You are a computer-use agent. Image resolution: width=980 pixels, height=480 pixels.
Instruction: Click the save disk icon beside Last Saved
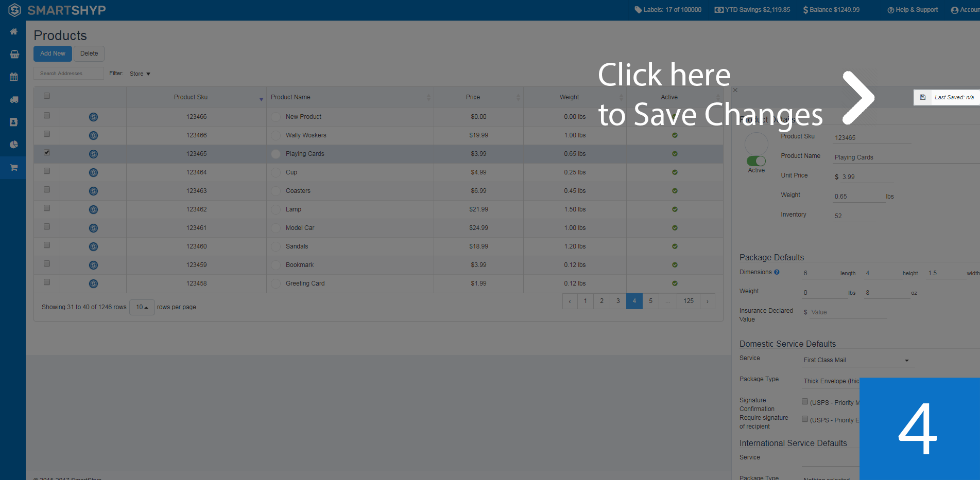tap(923, 97)
